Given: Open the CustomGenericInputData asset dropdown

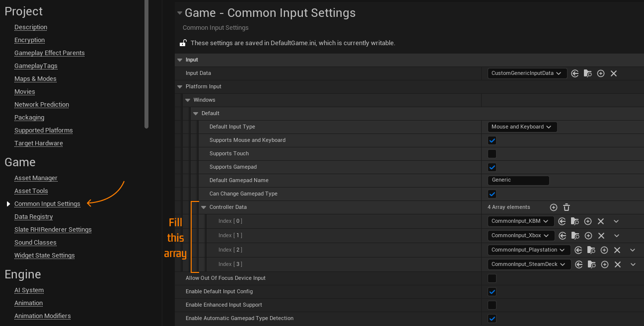Looking at the screenshot, I should coord(527,73).
